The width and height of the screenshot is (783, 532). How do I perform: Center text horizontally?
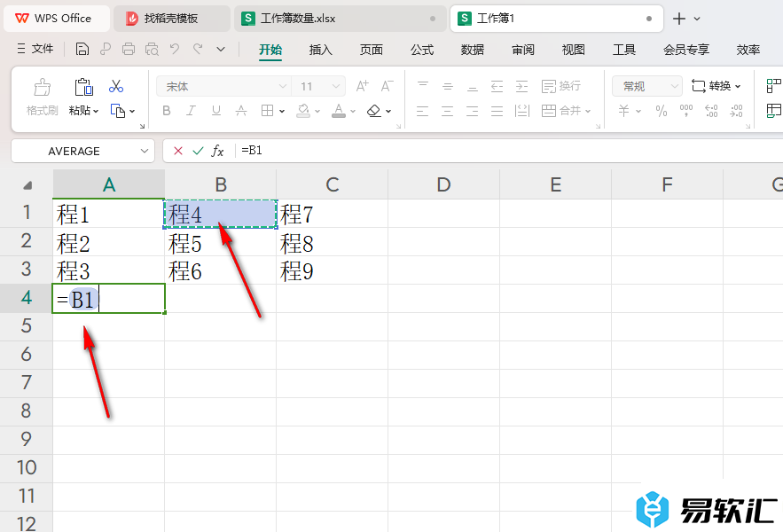[x=448, y=111]
